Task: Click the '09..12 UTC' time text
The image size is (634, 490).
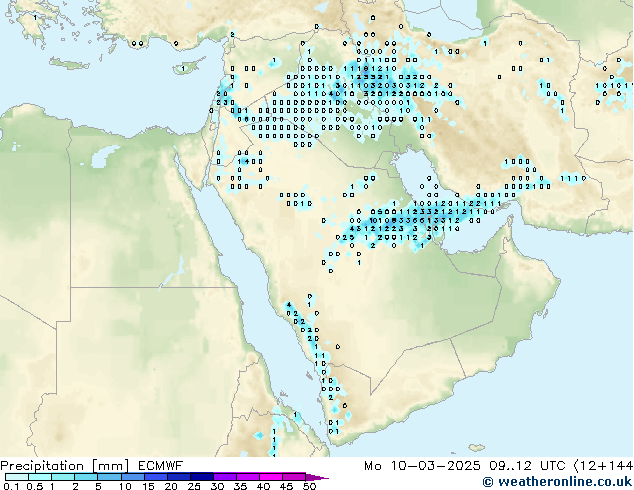Action: point(527,466)
